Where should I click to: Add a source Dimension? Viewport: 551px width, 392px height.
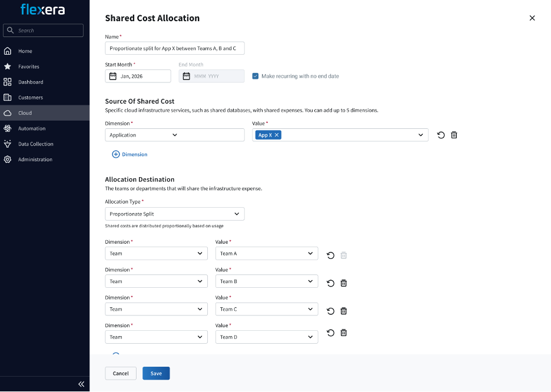tap(130, 154)
